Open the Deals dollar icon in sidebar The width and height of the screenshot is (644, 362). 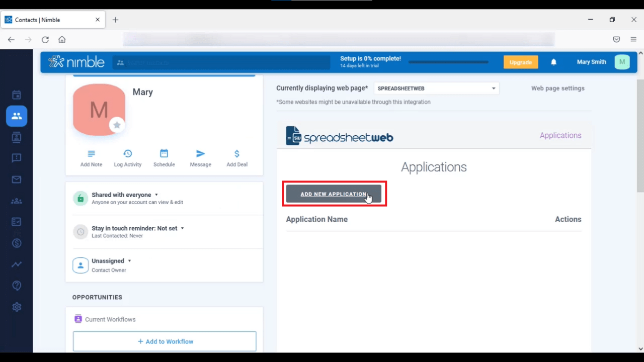pyautogui.click(x=17, y=243)
